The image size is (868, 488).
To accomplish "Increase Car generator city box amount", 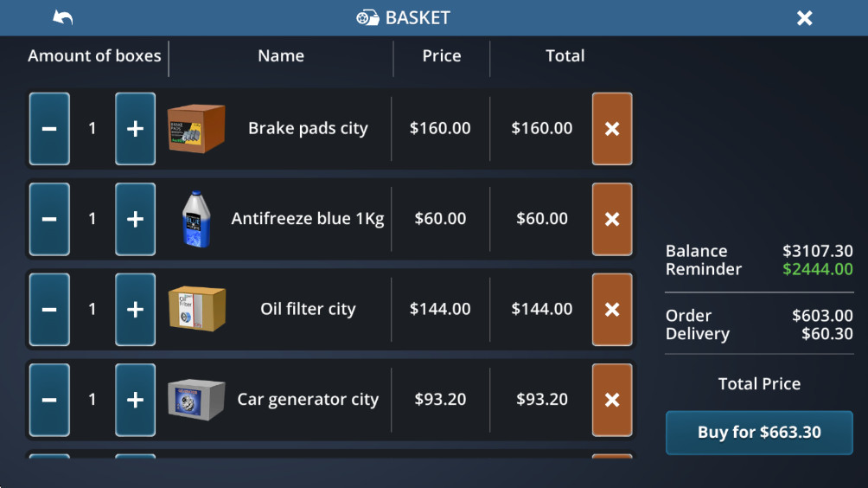I will pos(135,400).
